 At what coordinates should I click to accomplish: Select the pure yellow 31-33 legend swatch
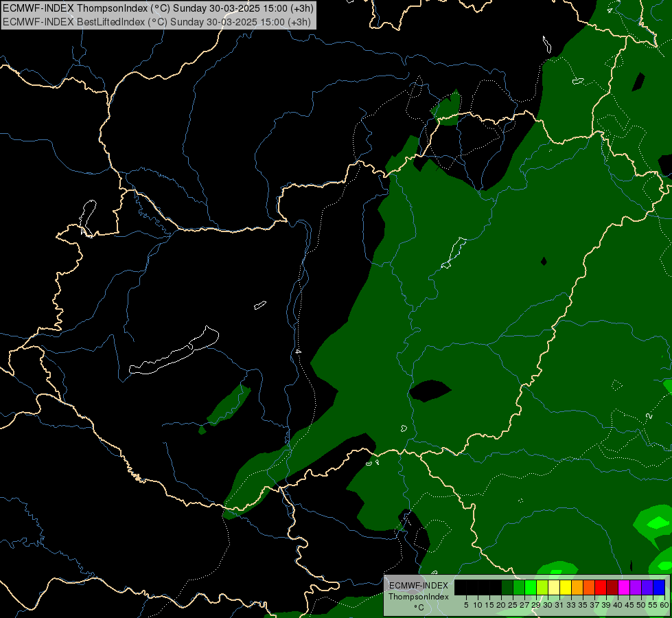coord(566,587)
